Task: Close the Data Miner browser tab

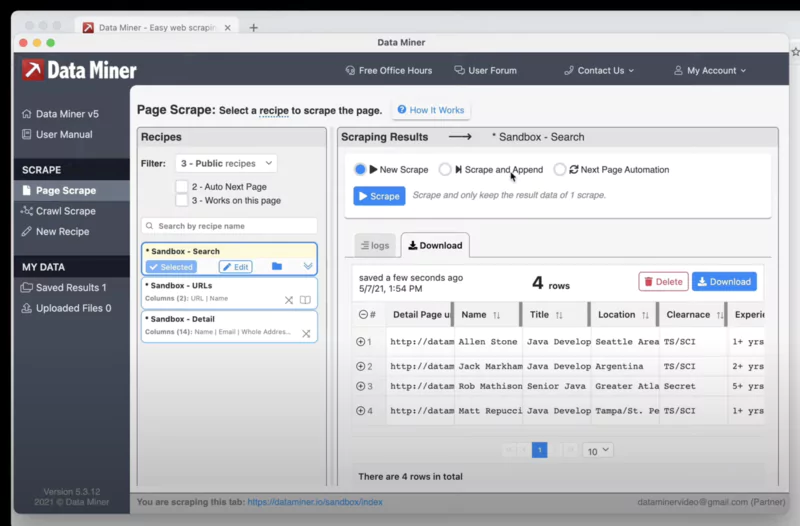Action: tap(228, 28)
